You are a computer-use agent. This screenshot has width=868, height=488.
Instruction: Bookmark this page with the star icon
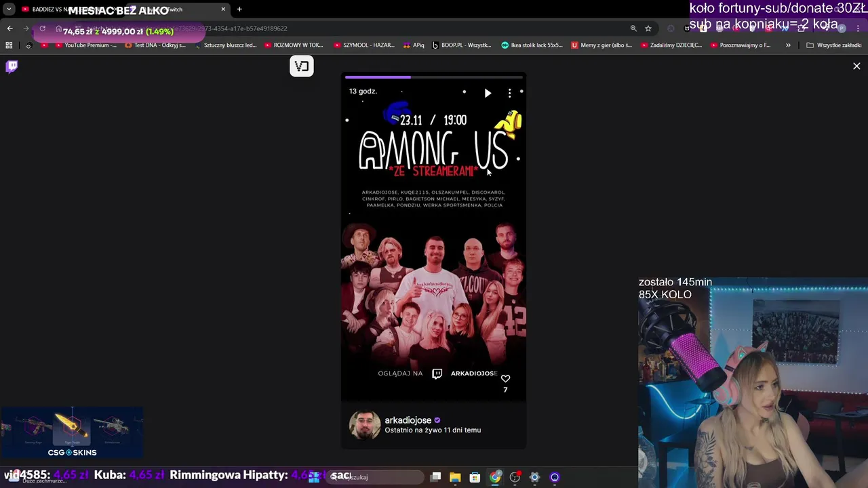(648, 28)
